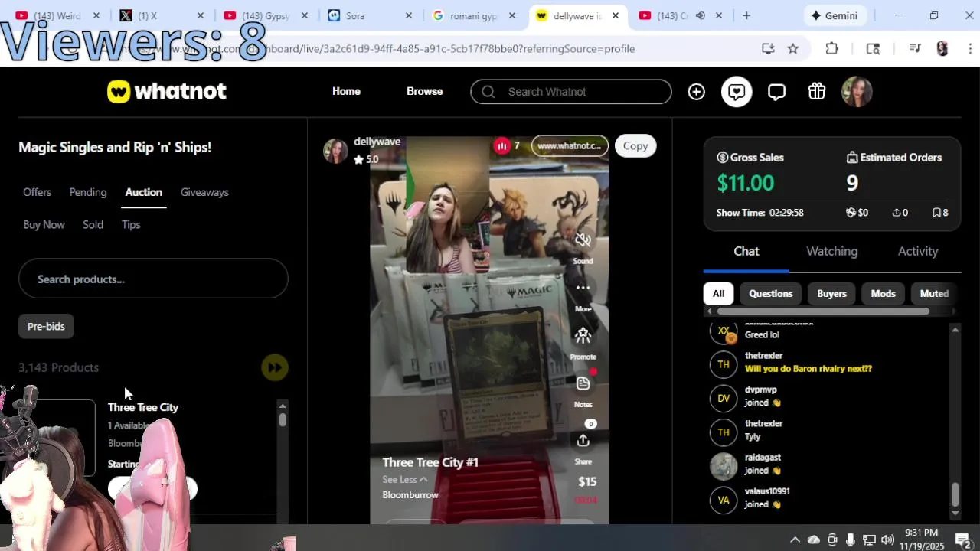Collapse details with See Less
This screenshot has width=980, height=551.
click(405, 479)
